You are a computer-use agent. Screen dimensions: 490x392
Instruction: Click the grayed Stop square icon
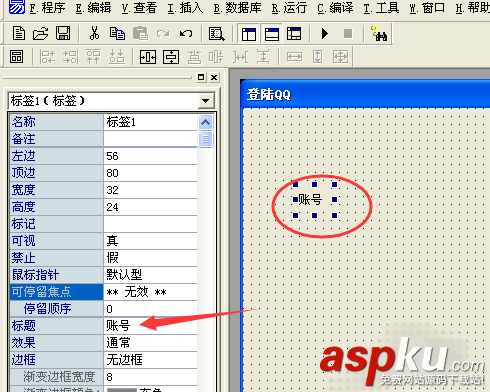coord(348,34)
